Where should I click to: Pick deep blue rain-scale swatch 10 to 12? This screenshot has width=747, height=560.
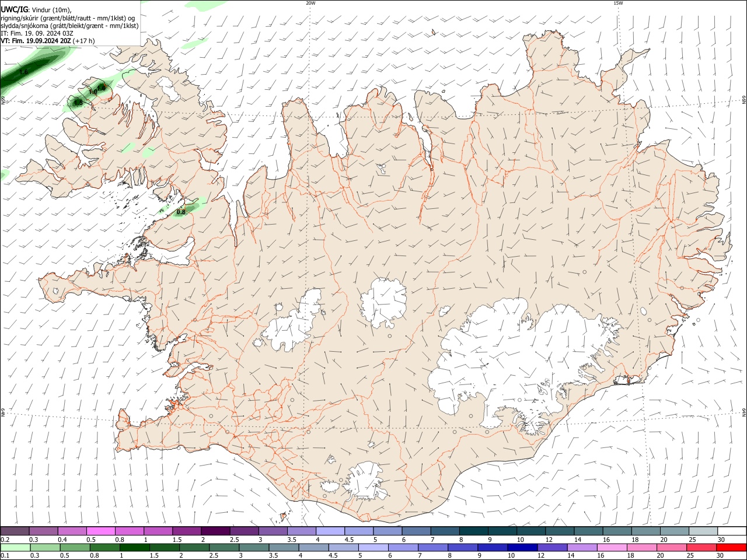point(522,547)
